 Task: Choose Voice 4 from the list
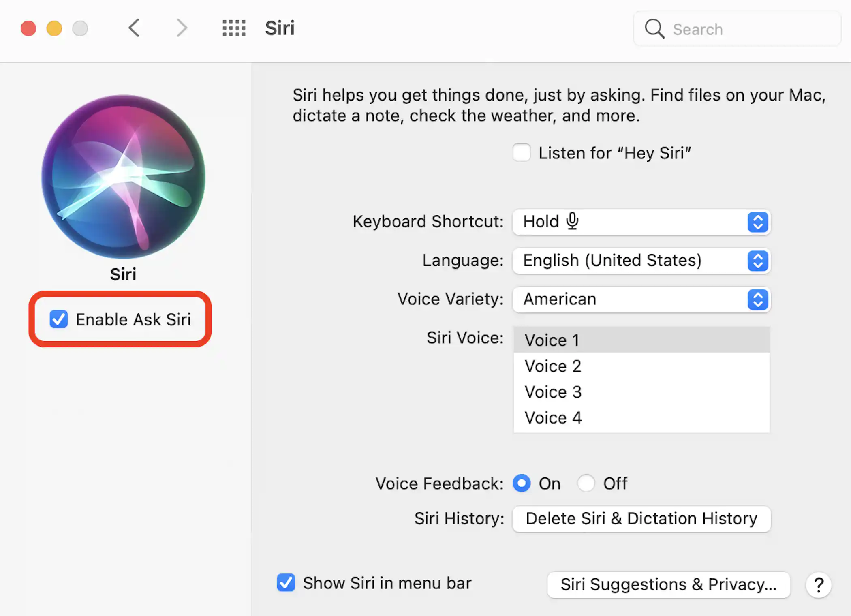coord(553,418)
